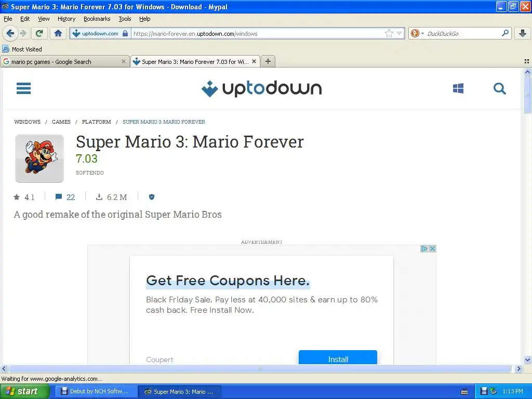This screenshot has height=399, width=532.
Task: Switch to Debut by NCH Software taskbar item
Action: [x=96, y=392]
